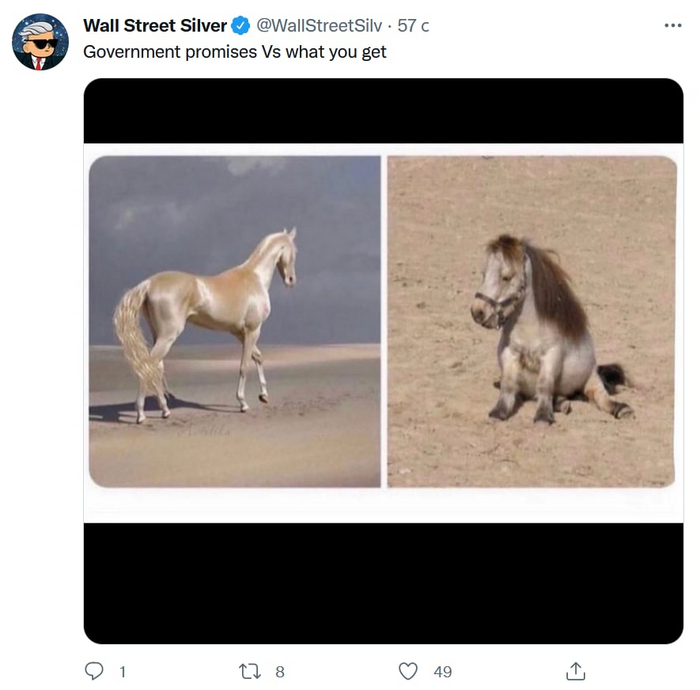Click the Wall Street Silver display name
Screen dimensions: 700x690
(x=155, y=25)
